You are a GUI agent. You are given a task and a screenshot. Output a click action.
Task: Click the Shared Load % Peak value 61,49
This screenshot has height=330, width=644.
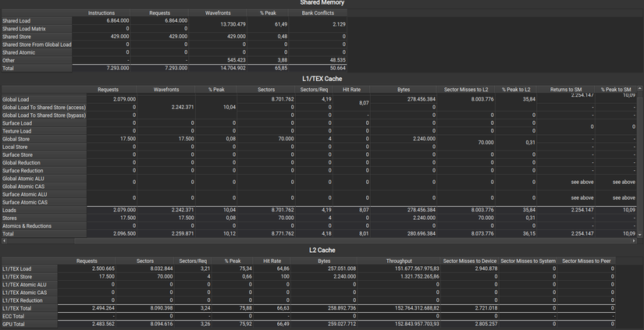280,25
